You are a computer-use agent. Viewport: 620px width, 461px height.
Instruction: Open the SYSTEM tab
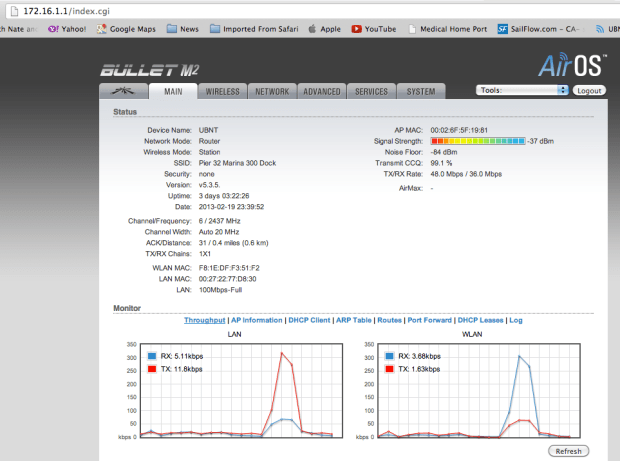pyautogui.click(x=421, y=91)
